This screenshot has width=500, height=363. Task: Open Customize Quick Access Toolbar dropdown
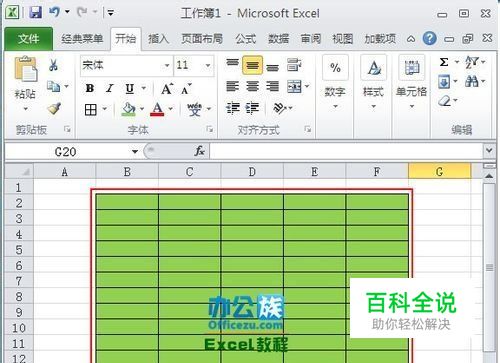[111, 13]
